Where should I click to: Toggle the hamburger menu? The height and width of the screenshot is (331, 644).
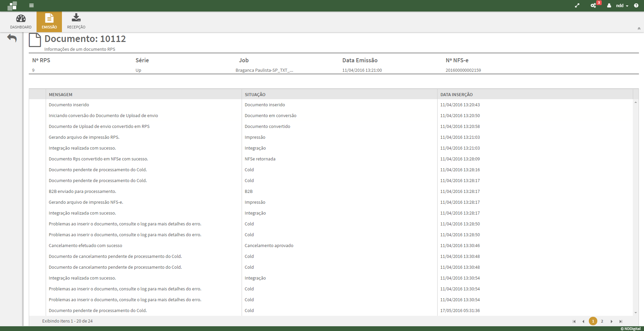[31, 5]
